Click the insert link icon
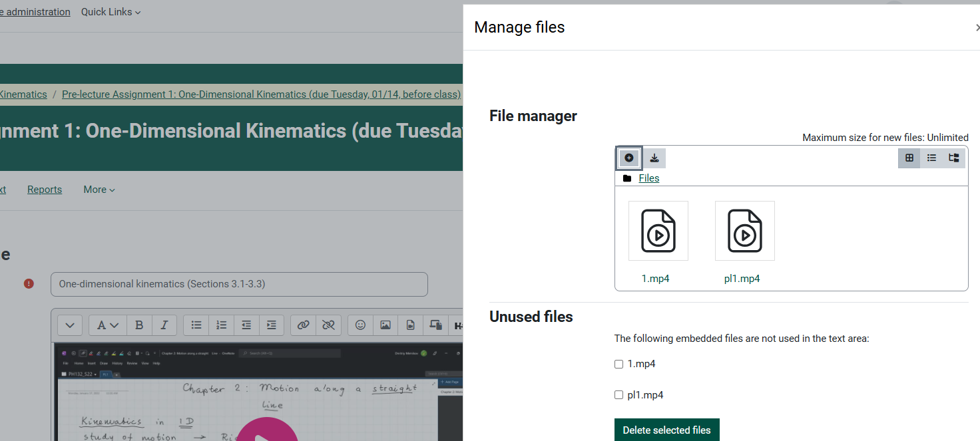Viewport: 980px width, 441px height. 303,325
